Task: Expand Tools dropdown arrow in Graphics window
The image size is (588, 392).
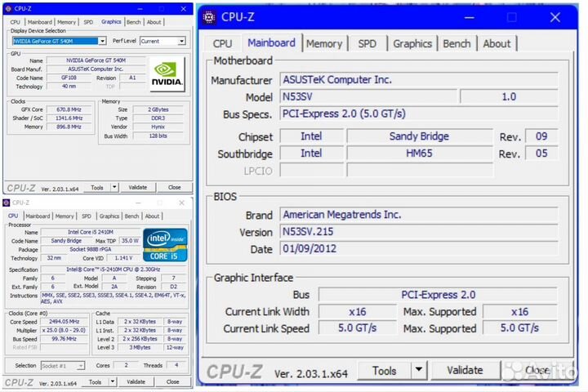Action: click(114, 187)
